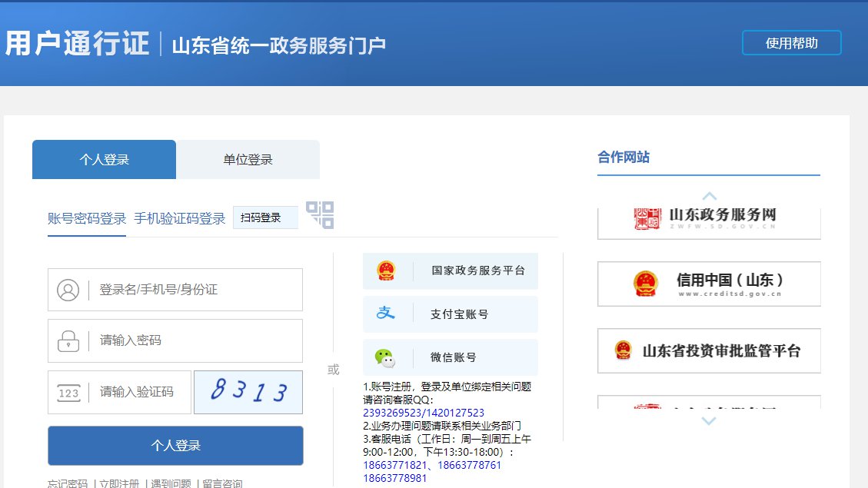Click the padlock icon in password field
Viewport: 868px width, 488px height.
tap(68, 340)
